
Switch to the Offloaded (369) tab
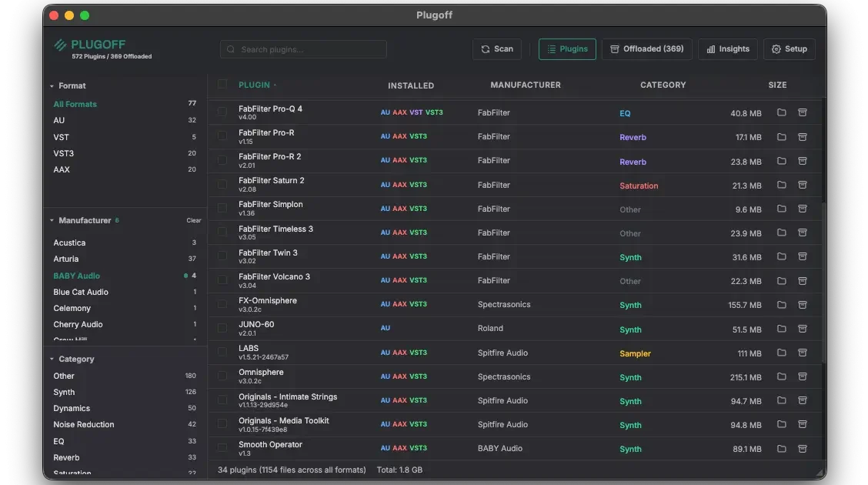(647, 48)
